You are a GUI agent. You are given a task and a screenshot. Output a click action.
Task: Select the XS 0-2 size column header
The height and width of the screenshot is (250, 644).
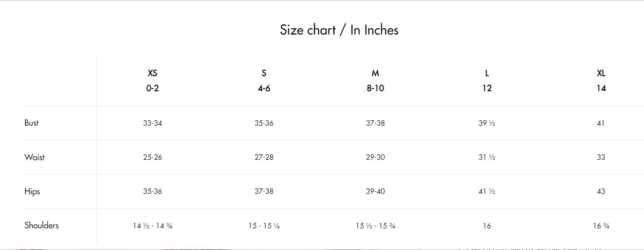click(153, 81)
